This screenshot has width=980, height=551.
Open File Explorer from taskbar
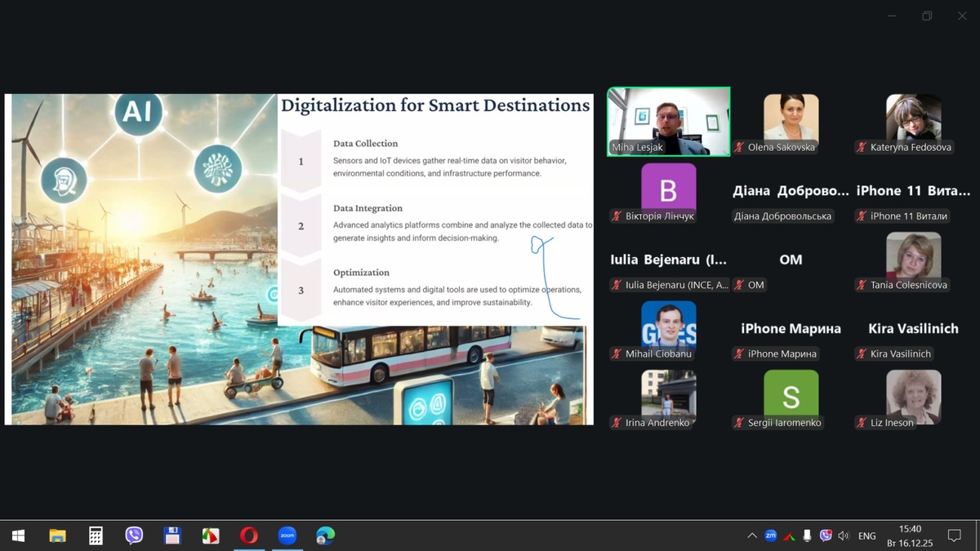tap(57, 535)
